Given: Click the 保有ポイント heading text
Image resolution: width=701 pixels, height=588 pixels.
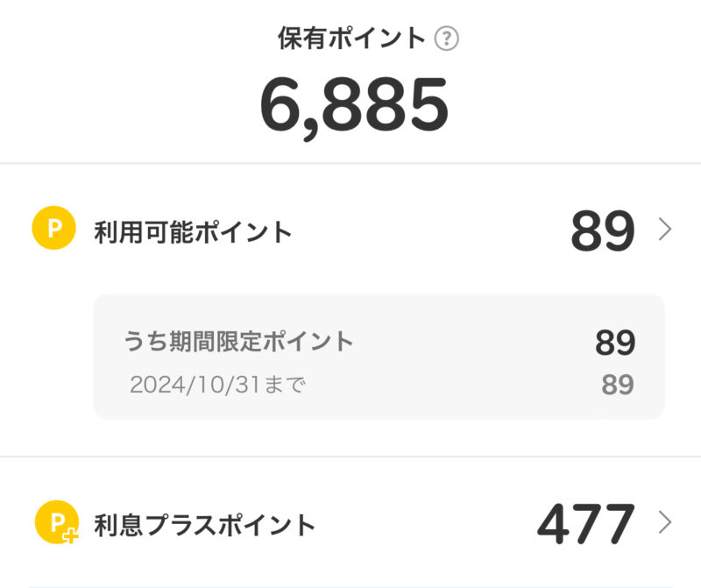Looking at the screenshot, I should pos(351,39).
